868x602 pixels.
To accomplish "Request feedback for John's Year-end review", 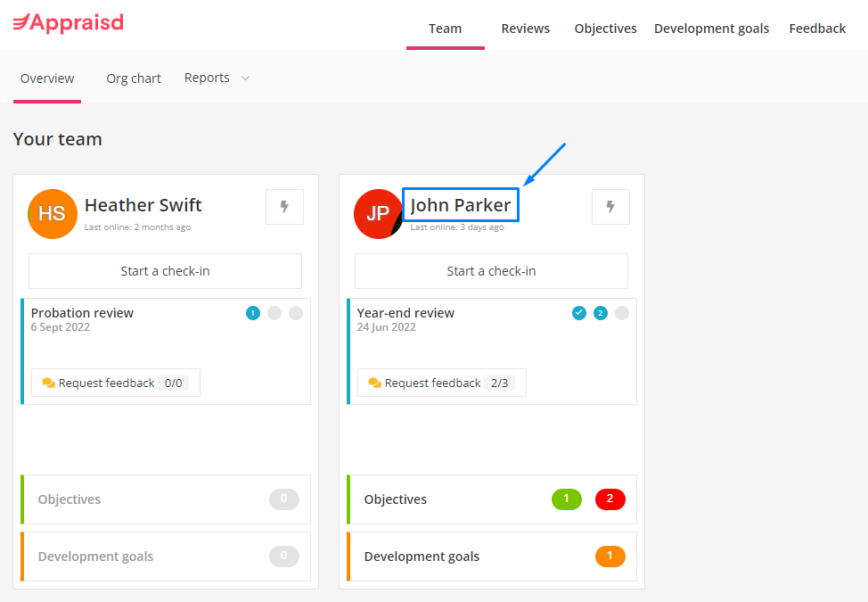I will (x=442, y=383).
